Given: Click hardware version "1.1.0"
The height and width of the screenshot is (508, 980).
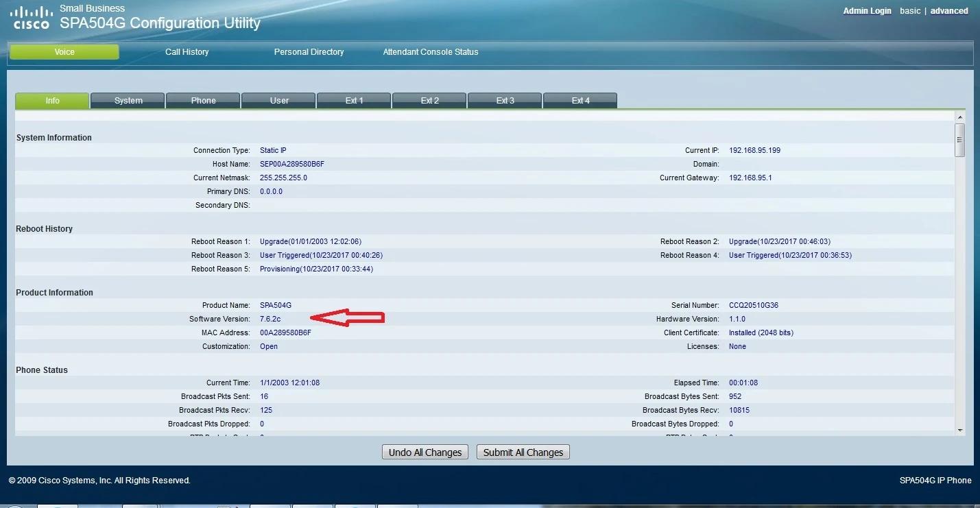Looking at the screenshot, I should click(x=737, y=319).
